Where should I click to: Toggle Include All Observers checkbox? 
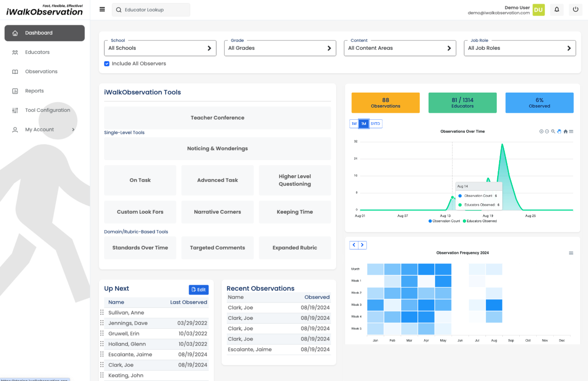pos(107,63)
